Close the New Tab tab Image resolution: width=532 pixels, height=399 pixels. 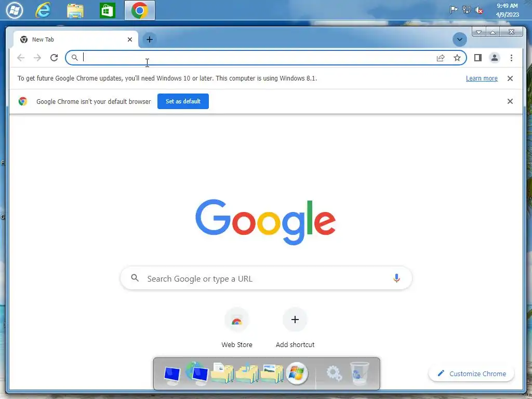coord(129,39)
